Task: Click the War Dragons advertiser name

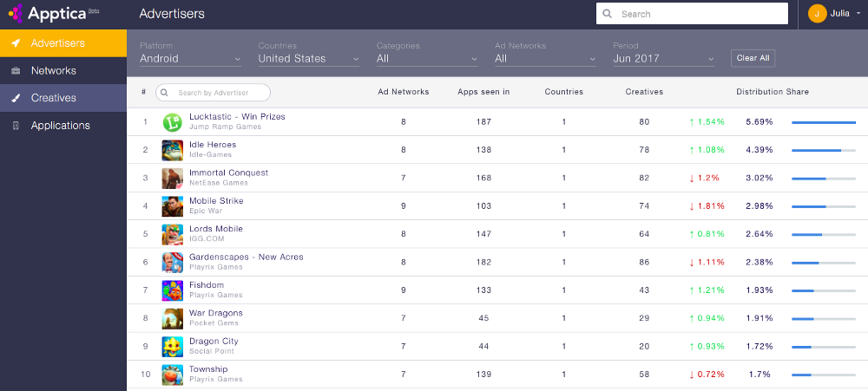Action: (x=216, y=313)
